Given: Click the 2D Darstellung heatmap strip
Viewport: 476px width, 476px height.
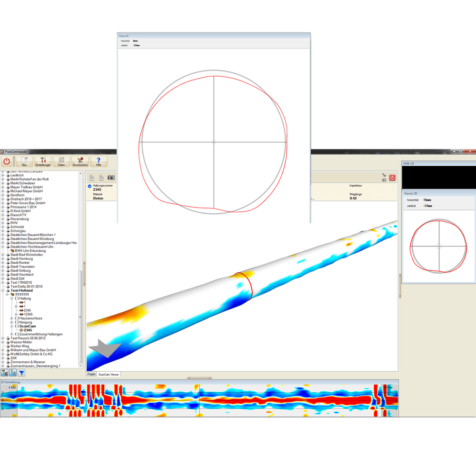Looking at the screenshot, I should [200, 400].
